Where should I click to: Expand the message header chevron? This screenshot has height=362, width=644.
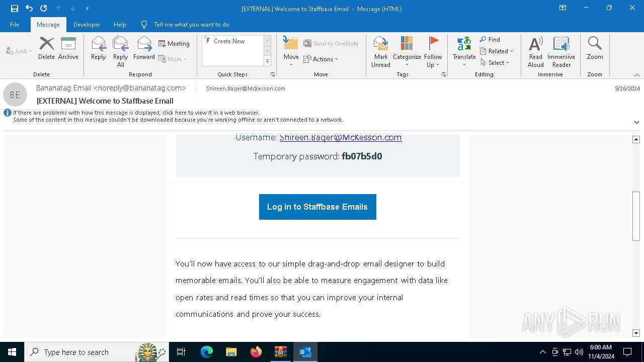click(636, 122)
